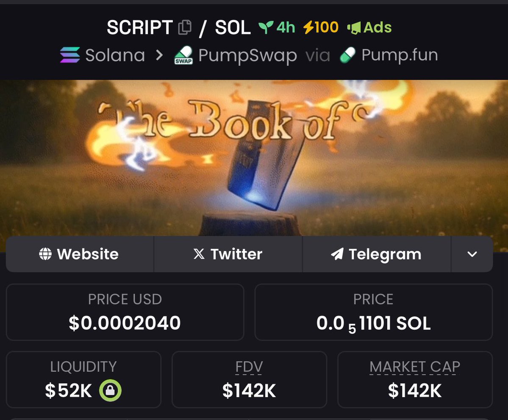Click the green liquidity lock icon
The height and width of the screenshot is (420, 508).
[110, 390]
